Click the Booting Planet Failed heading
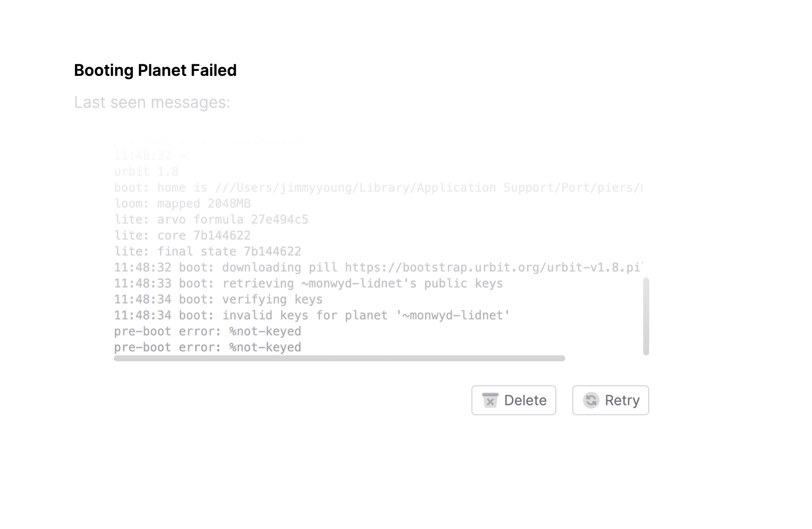 pos(155,70)
